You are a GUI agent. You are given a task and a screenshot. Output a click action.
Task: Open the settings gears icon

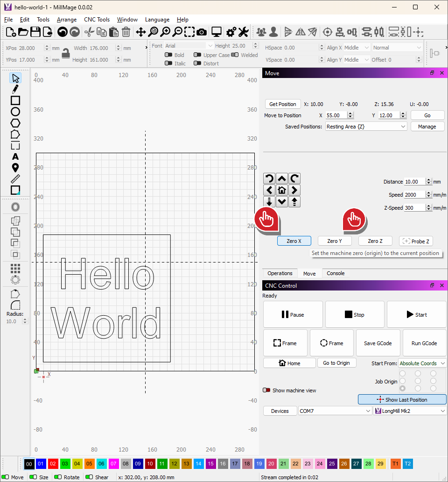point(231,32)
